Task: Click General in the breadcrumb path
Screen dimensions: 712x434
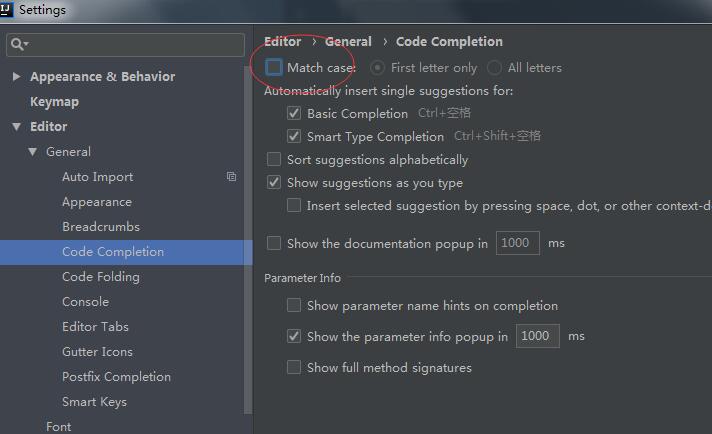Action: point(348,42)
